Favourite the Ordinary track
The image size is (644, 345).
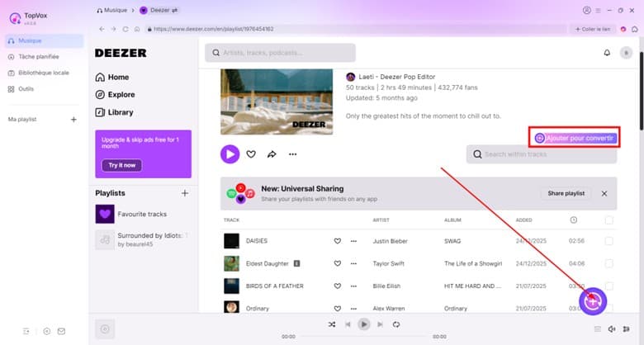click(x=337, y=309)
